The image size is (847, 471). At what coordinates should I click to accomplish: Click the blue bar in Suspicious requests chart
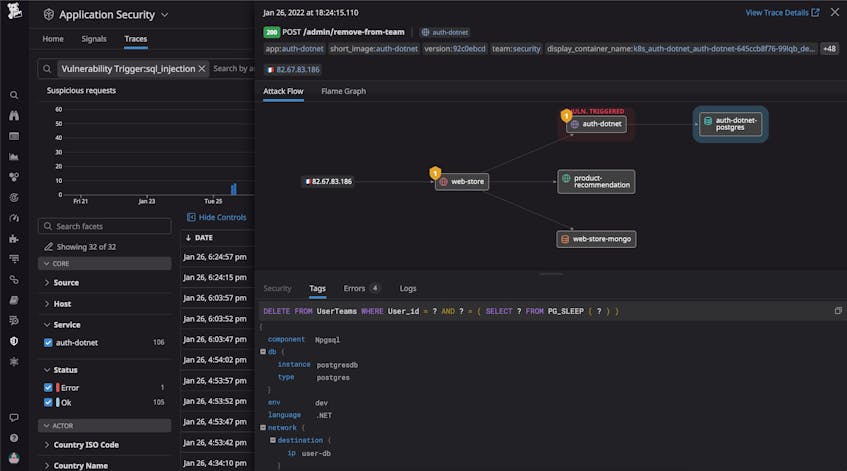pos(234,189)
